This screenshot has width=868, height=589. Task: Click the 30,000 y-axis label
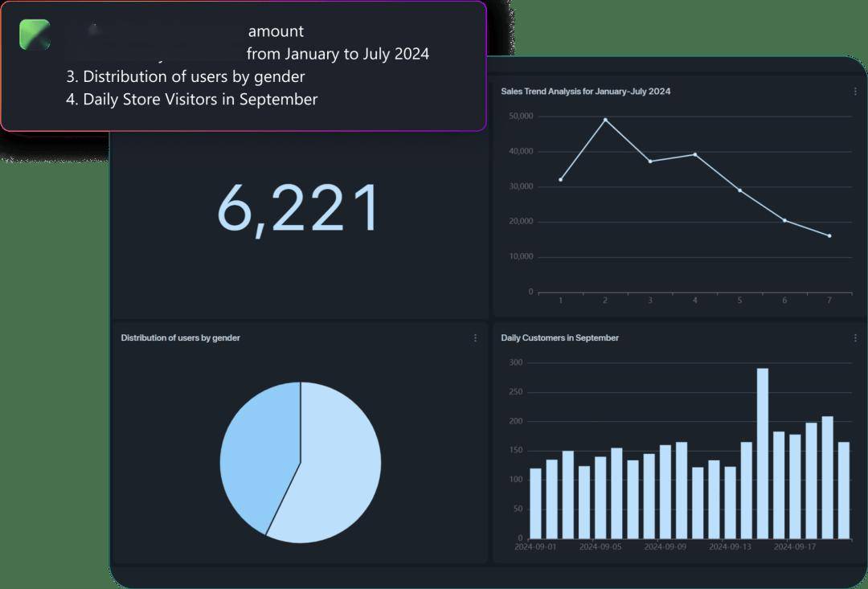click(x=520, y=186)
